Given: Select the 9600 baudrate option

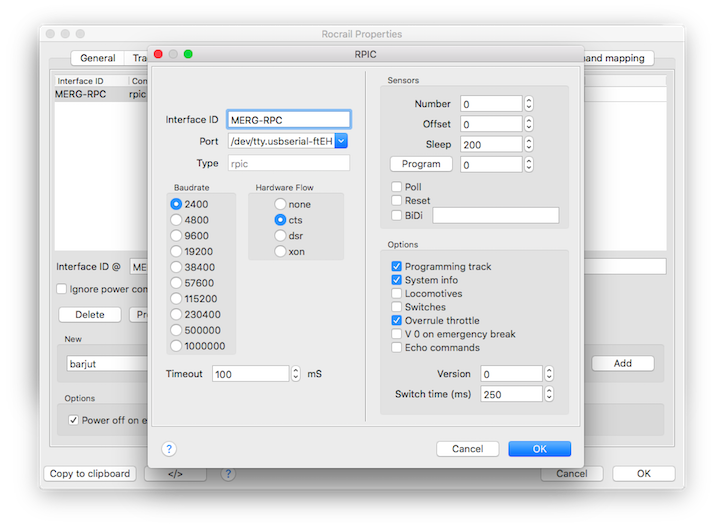Looking at the screenshot, I should click(x=176, y=236).
